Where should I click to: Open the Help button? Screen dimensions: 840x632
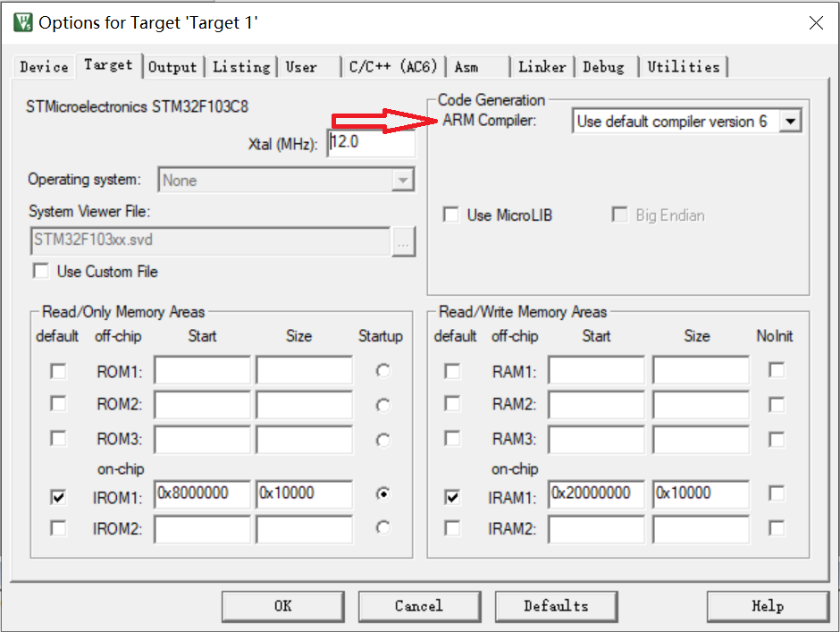(x=768, y=606)
